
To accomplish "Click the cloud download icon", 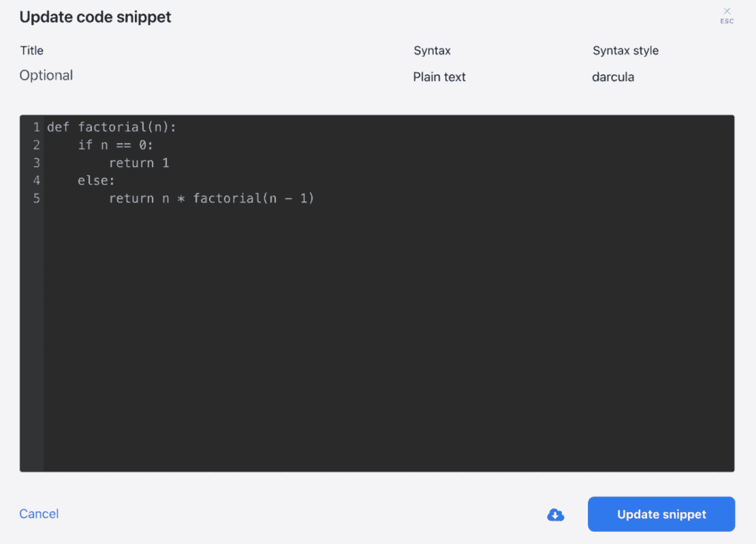I will tap(556, 515).
